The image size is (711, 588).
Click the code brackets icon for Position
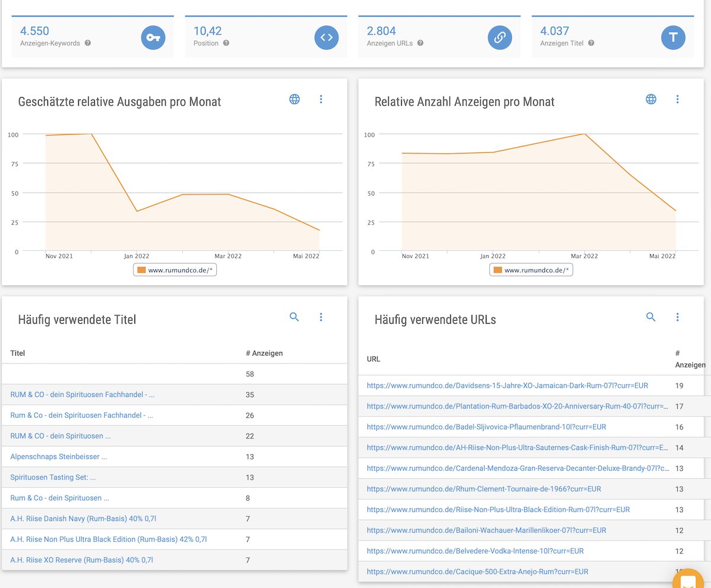[x=326, y=38]
